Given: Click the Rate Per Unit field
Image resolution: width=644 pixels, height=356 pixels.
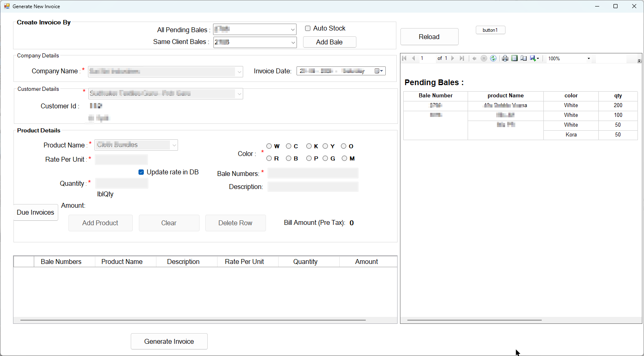Looking at the screenshot, I should click(121, 159).
